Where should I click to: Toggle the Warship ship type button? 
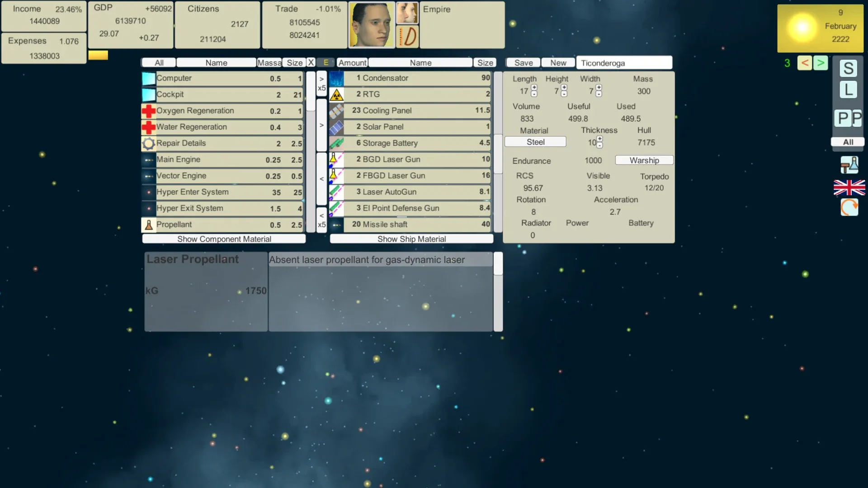(x=644, y=160)
